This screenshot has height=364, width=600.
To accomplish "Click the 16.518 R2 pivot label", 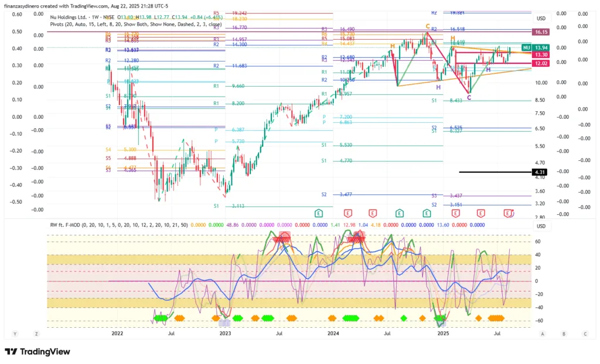I will [457, 29].
